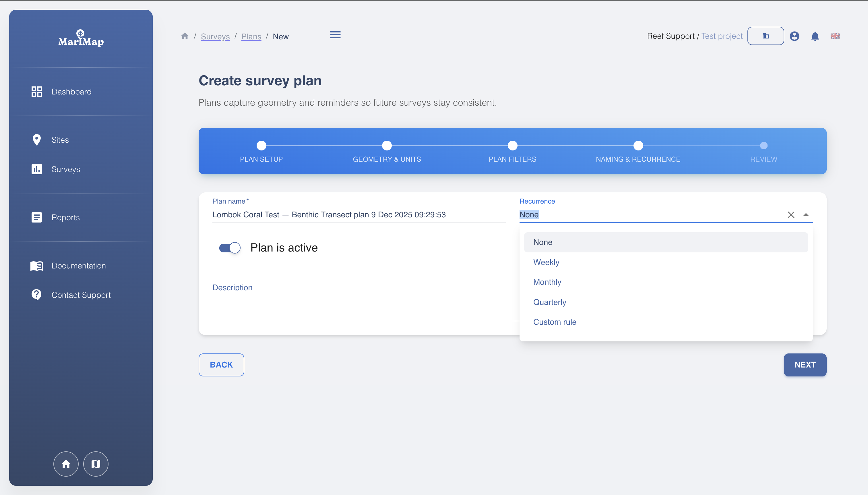868x495 pixels.
Task: Click the home icon in breadcrumb
Action: pyautogui.click(x=185, y=36)
